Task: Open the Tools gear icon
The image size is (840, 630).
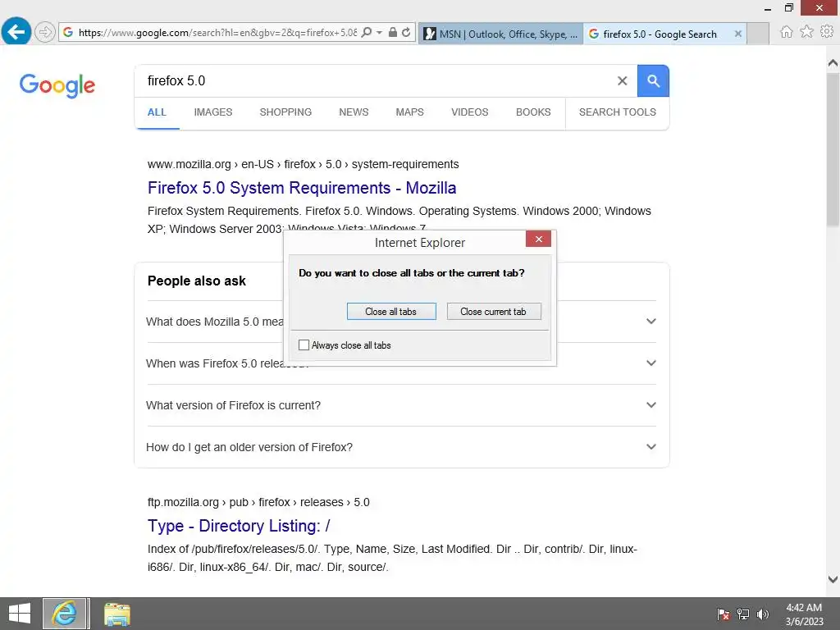Action: pos(827,32)
